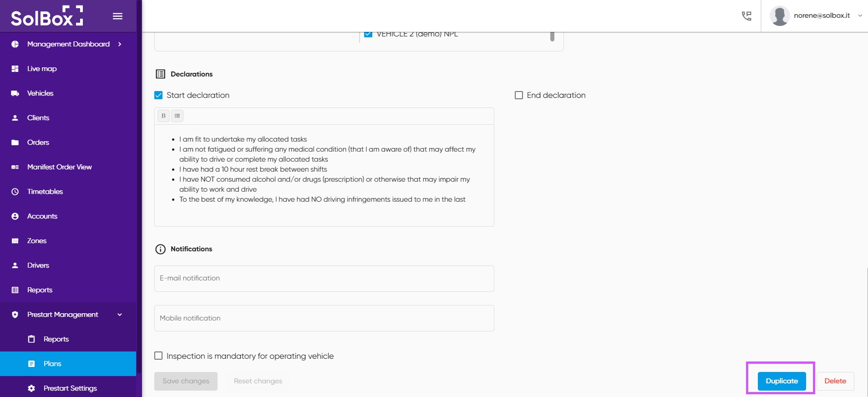Open the Timetables menu item
The width and height of the screenshot is (868, 397).
[x=68, y=192]
